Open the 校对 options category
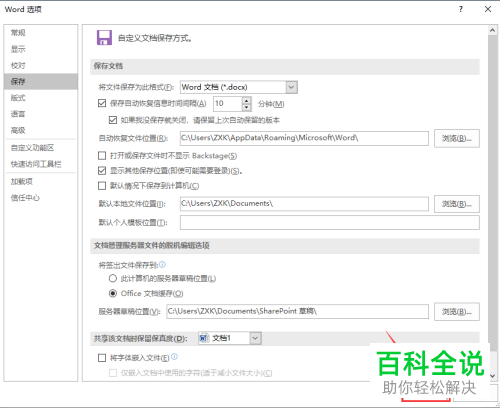The width and height of the screenshot is (500, 408). 41,65
